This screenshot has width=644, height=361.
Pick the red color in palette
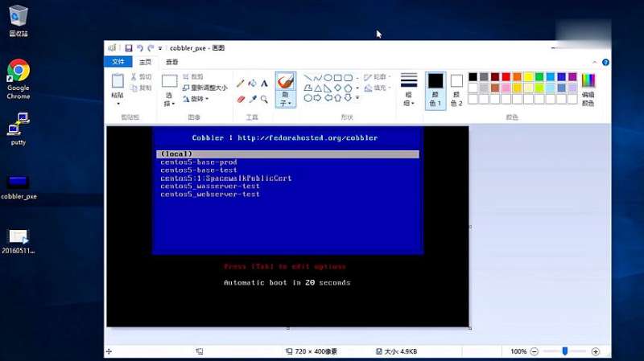tap(506, 77)
